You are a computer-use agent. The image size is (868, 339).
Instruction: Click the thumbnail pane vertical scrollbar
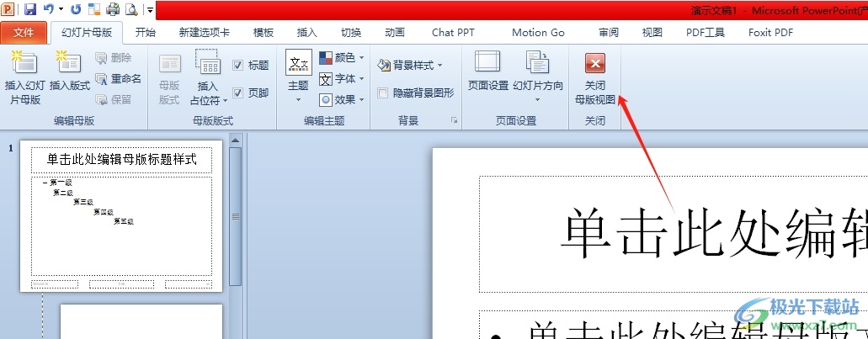236,219
